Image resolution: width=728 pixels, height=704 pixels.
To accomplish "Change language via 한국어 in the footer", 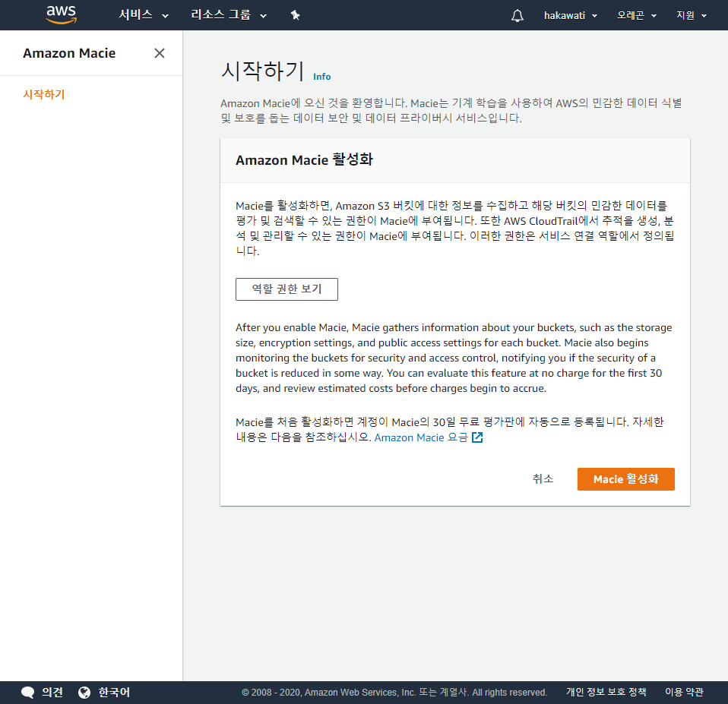I will (x=114, y=693).
